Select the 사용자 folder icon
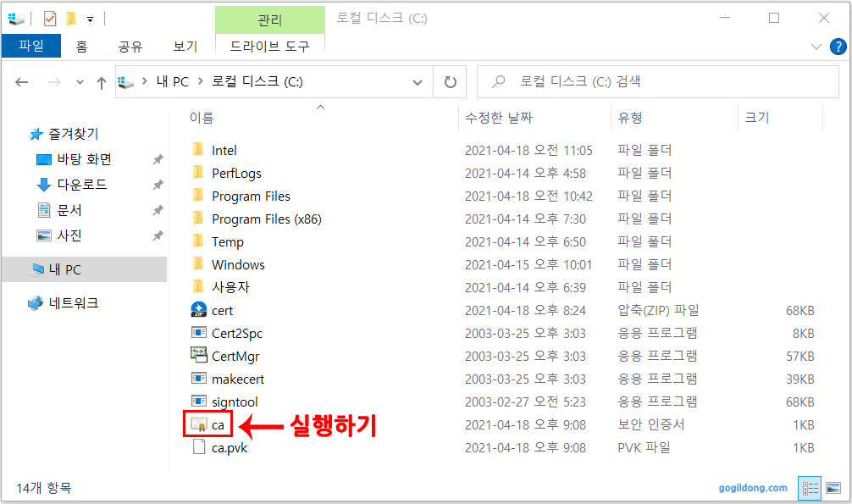Viewport: 852px width, 504px height. 198,286
